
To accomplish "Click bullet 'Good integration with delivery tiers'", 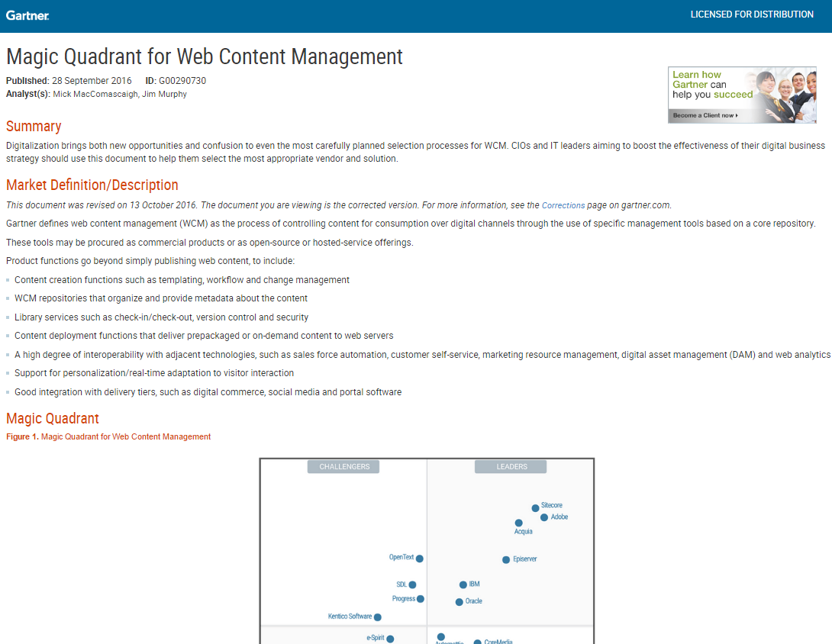I will [x=208, y=392].
